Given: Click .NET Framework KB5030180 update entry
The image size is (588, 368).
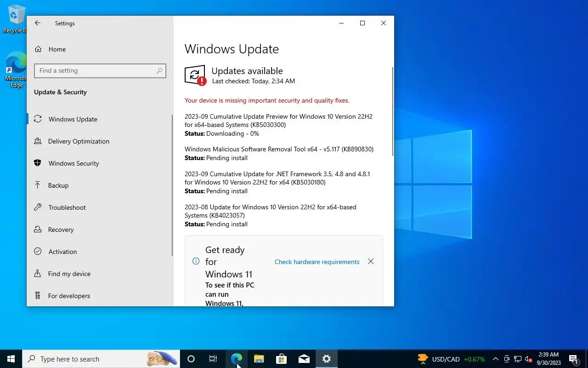Looking at the screenshot, I should pos(277,178).
